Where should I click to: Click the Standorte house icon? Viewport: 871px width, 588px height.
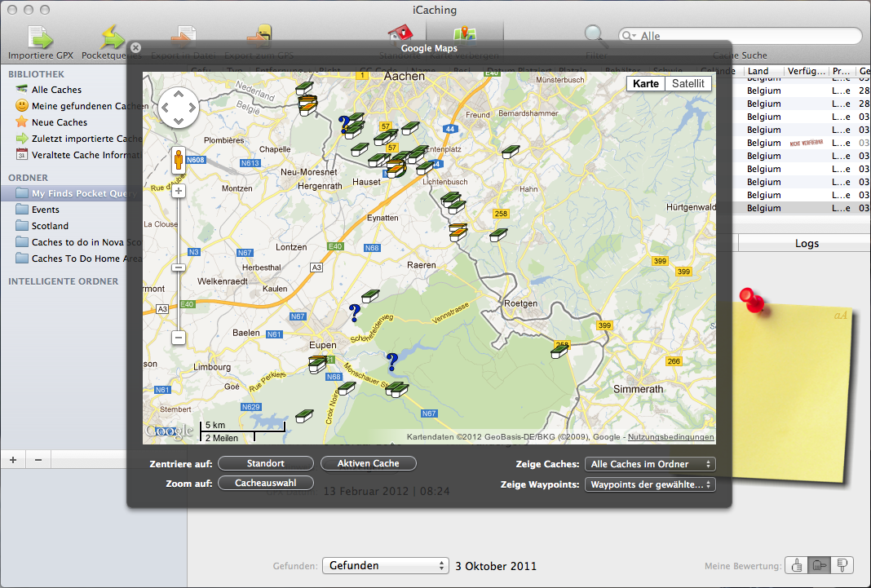(x=400, y=37)
